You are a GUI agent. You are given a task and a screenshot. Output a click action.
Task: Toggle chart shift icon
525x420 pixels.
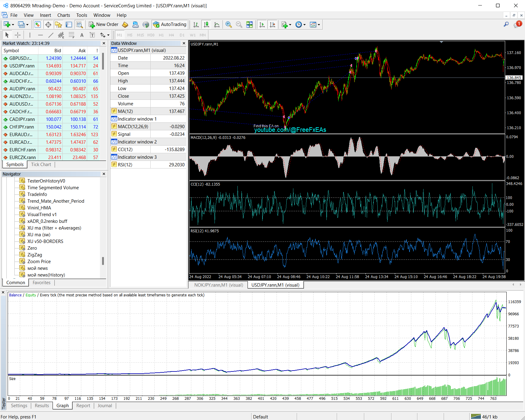click(x=273, y=25)
